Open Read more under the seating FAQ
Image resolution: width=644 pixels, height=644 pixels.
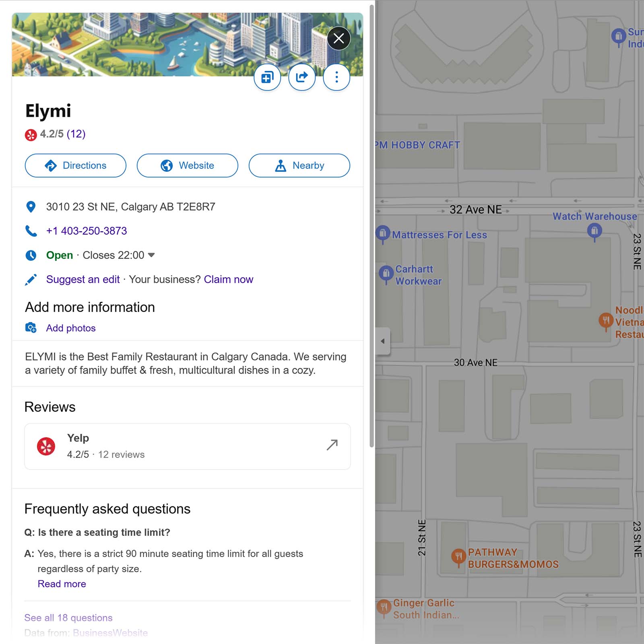coord(62,583)
